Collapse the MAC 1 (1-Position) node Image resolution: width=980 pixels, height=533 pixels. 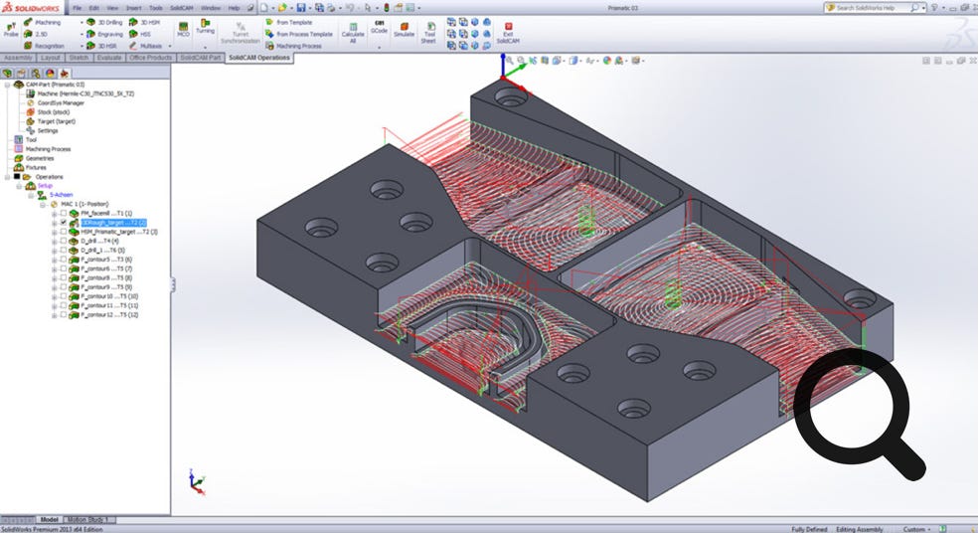(43, 205)
